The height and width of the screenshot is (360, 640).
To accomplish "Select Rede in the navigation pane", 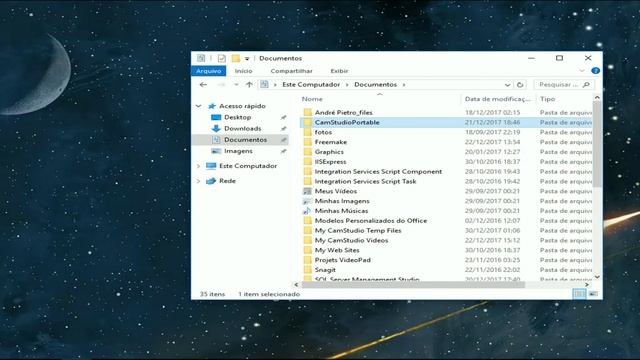I will pyautogui.click(x=227, y=181).
